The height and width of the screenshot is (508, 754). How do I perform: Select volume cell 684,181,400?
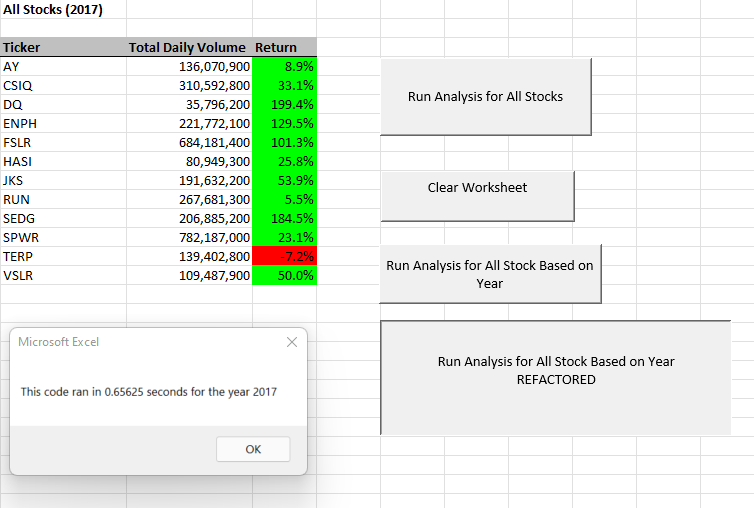(x=189, y=142)
